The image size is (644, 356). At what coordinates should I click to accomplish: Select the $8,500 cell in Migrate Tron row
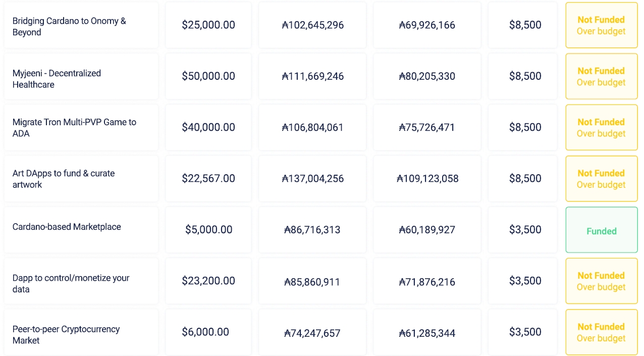(525, 127)
